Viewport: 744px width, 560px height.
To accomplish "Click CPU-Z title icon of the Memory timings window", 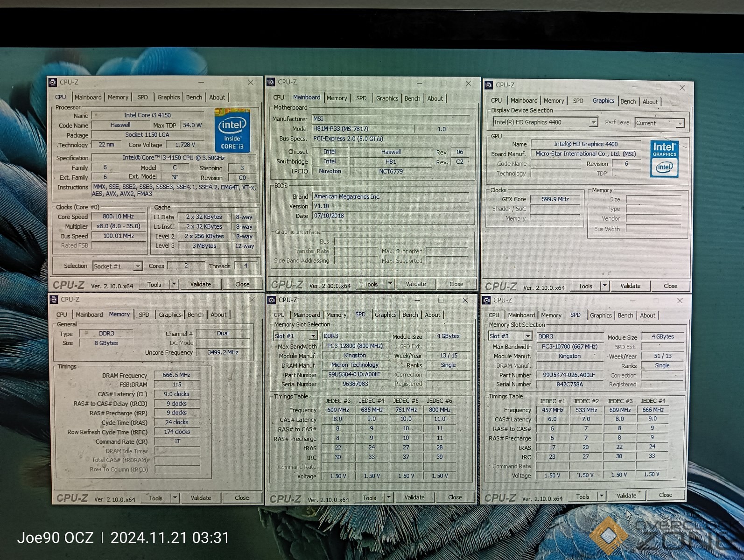I will pyautogui.click(x=54, y=300).
